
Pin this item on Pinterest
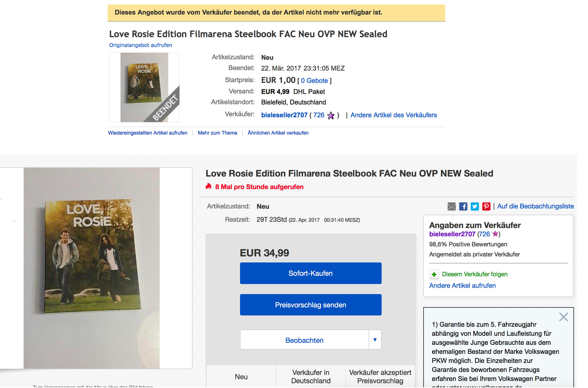pos(486,206)
